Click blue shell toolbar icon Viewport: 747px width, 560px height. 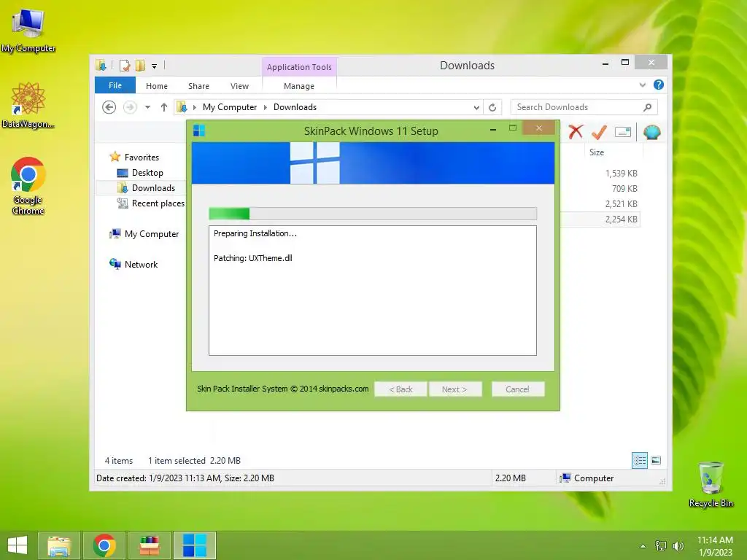pos(652,132)
